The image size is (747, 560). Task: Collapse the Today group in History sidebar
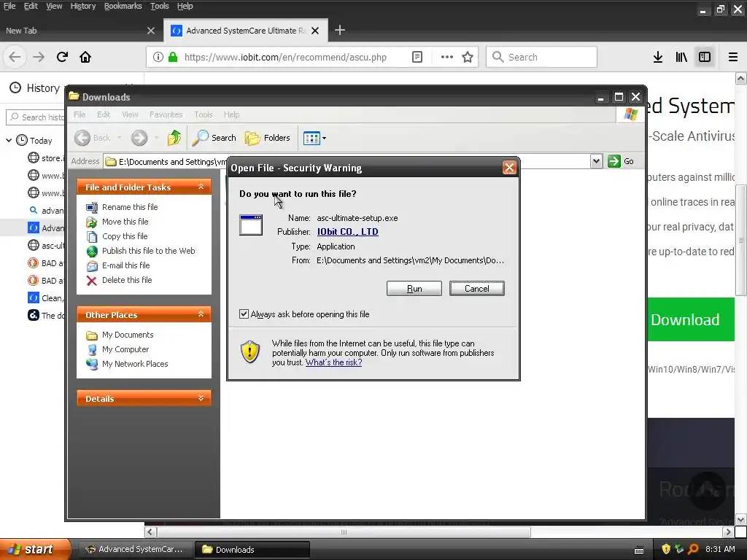click(9, 141)
